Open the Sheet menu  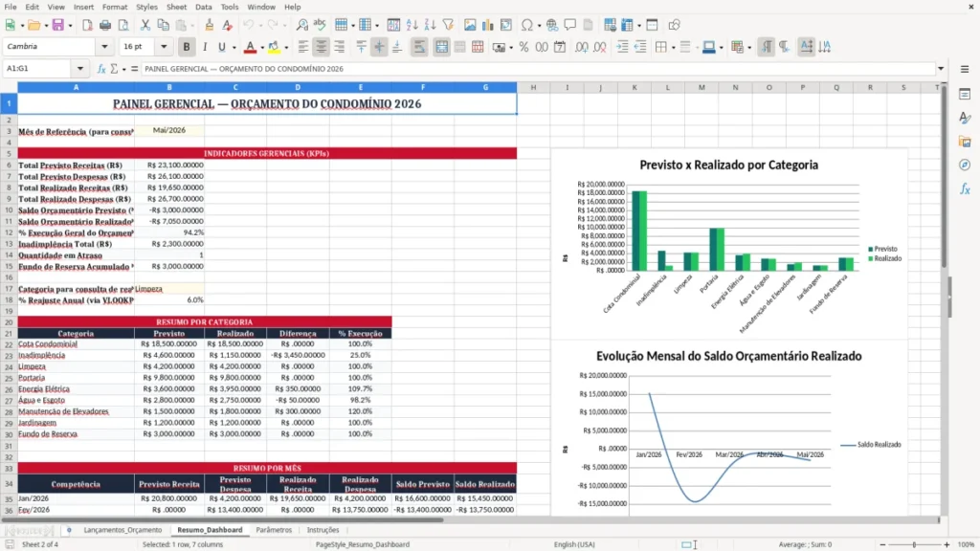click(176, 7)
